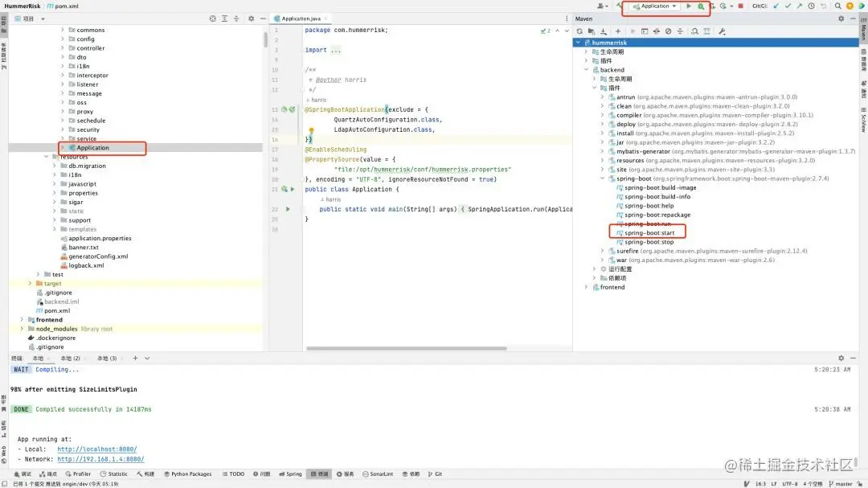This screenshot has width=868, height=488.
Task: Click UTF-8 encoding in status bar
Action: pos(790,484)
